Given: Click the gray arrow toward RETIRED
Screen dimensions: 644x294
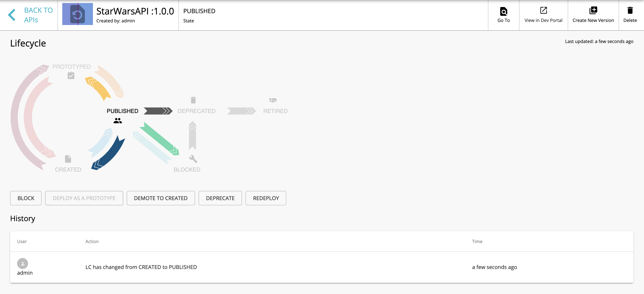Looking at the screenshot, I should click(x=242, y=111).
